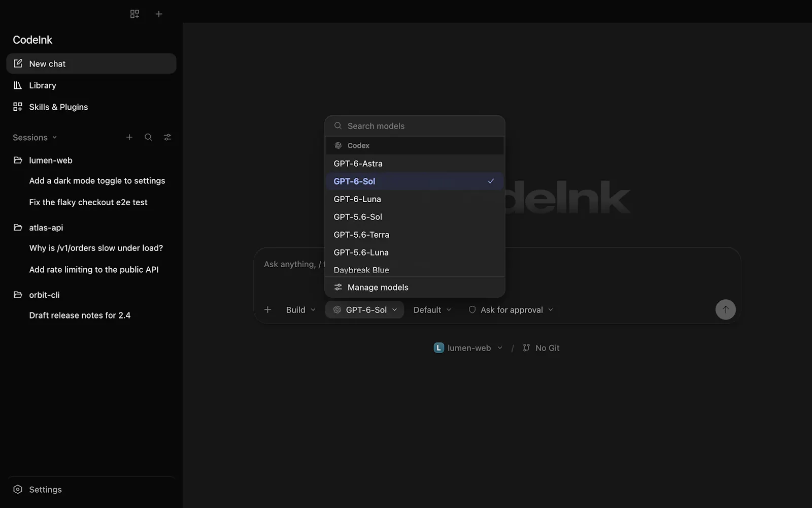Click the git branch icon
The height and width of the screenshot is (508, 812).
pos(526,348)
